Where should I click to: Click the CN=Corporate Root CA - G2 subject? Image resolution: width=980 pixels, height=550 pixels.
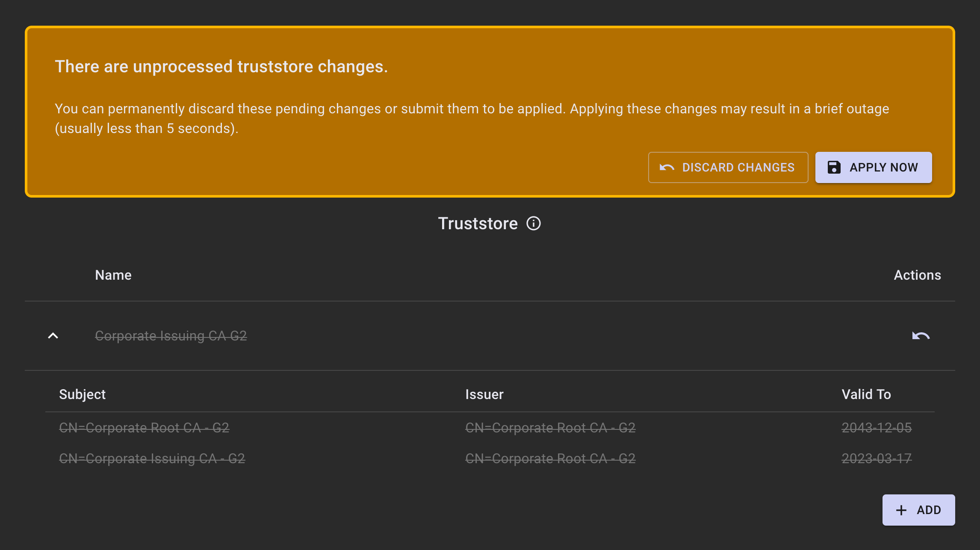pos(144,428)
